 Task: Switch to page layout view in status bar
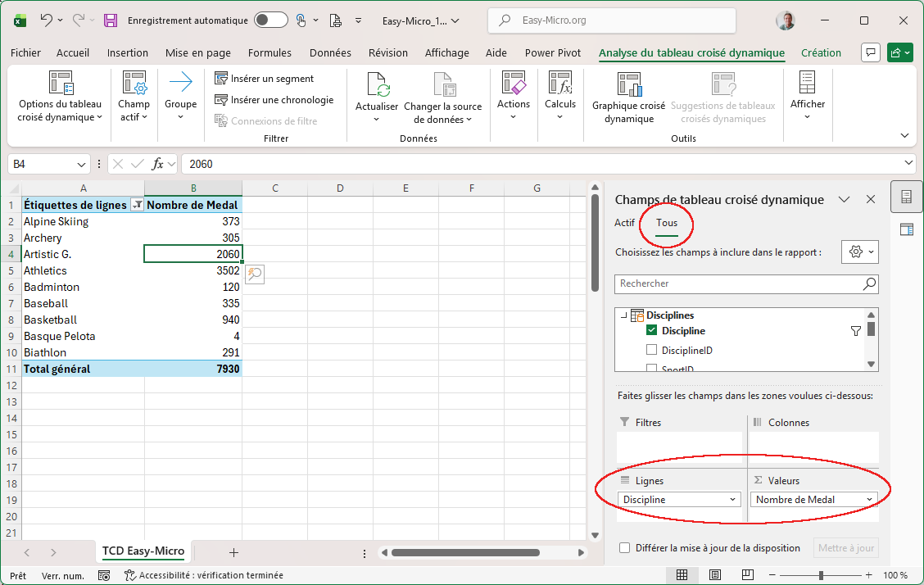714,575
